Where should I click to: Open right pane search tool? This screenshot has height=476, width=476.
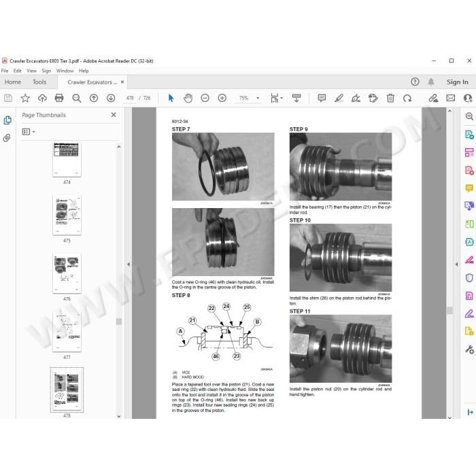(469, 116)
